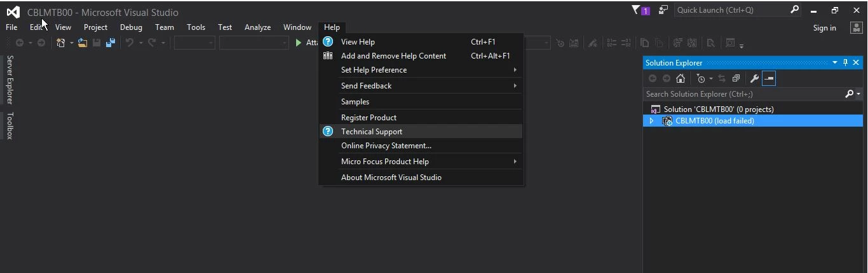Click the Sign in link
868x273 pixels.
click(x=824, y=27)
